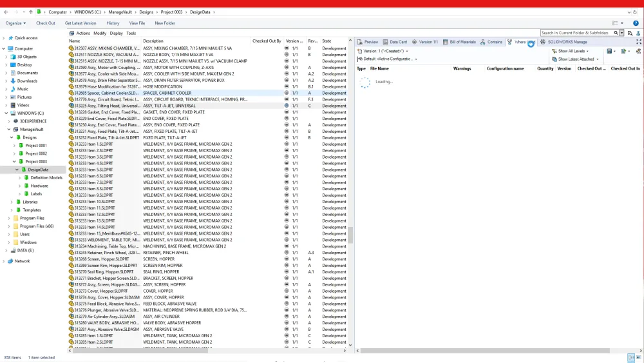
Task: Open the Actions menu
Action: pos(83,34)
